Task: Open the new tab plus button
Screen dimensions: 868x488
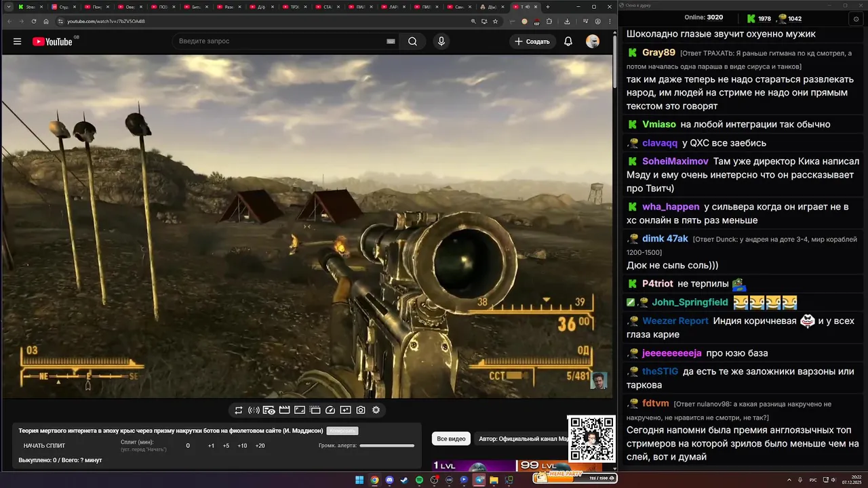Action: [x=548, y=7]
